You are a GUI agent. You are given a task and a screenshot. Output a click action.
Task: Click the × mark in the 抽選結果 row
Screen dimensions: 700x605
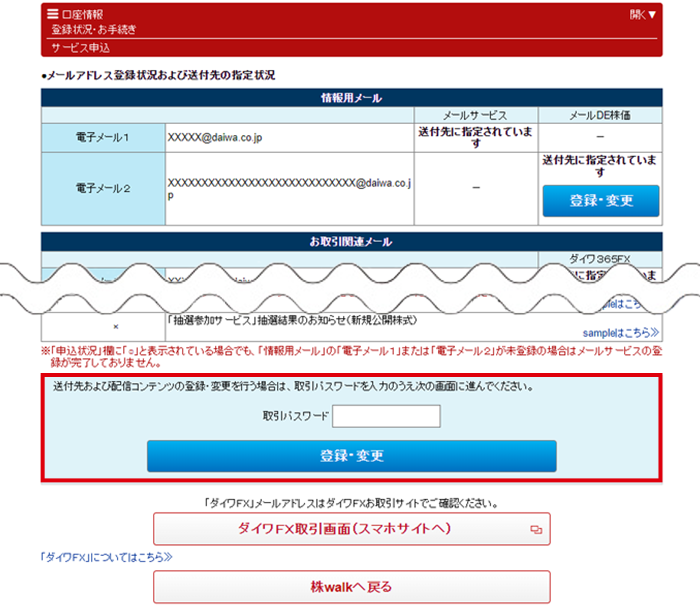[x=116, y=327]
